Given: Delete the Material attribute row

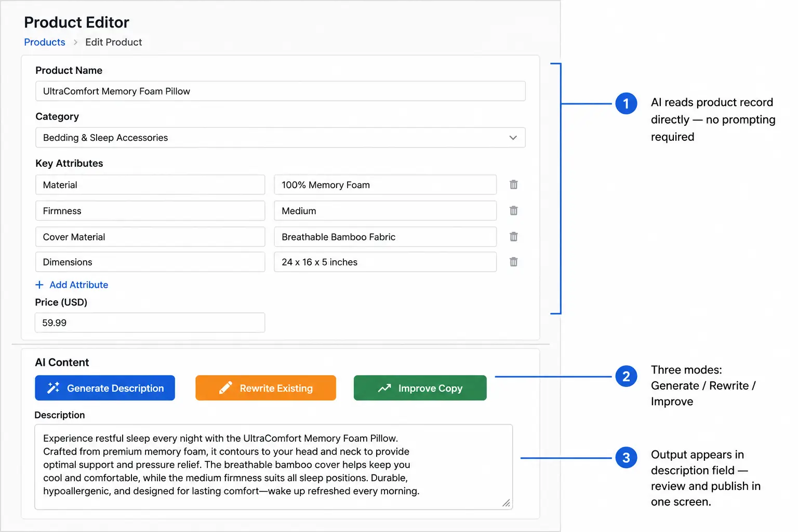Looking at the screenshot, I should 513,184.
